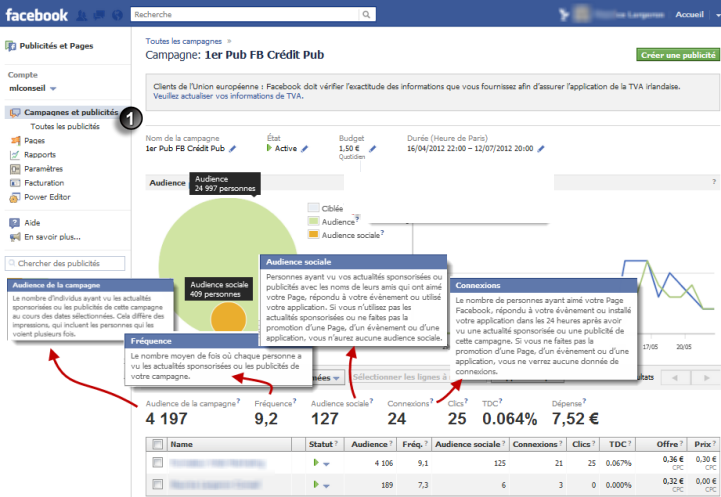
Task: Open Facturation in sidebar
Action: coord(44,183)
